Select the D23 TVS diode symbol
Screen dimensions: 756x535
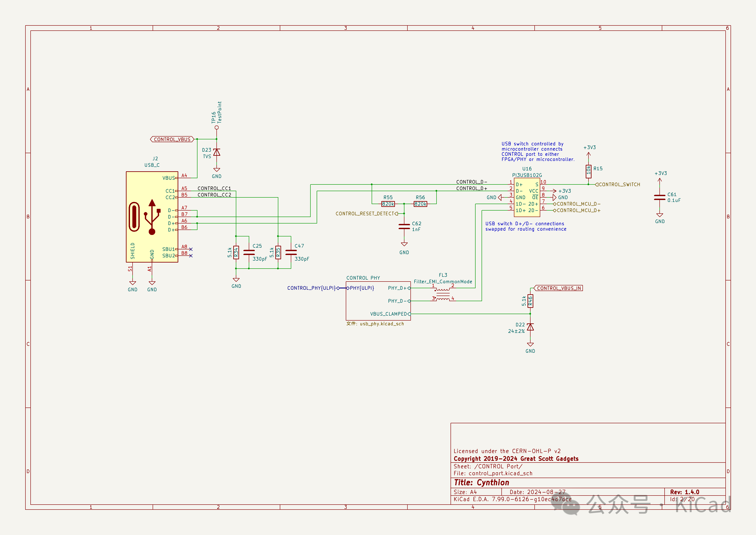(217, 152)
